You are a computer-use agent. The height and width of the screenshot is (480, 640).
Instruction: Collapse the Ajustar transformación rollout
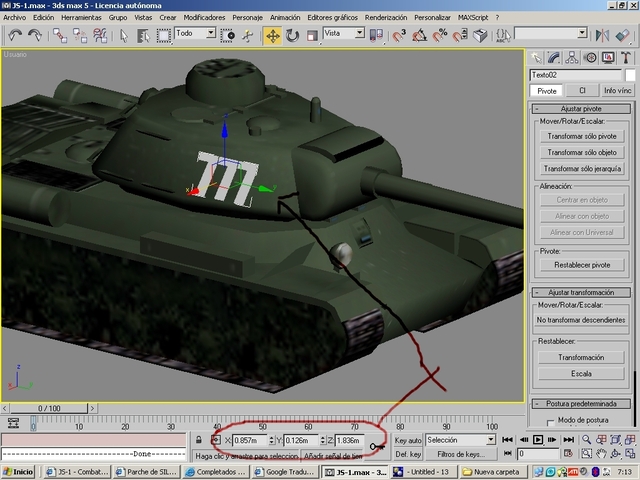(x=581, y=292)
